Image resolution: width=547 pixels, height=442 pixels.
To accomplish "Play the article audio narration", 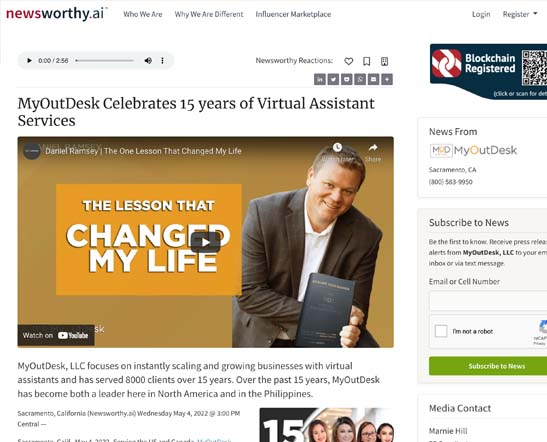I will pyautogui.click(x=29, y=61).
